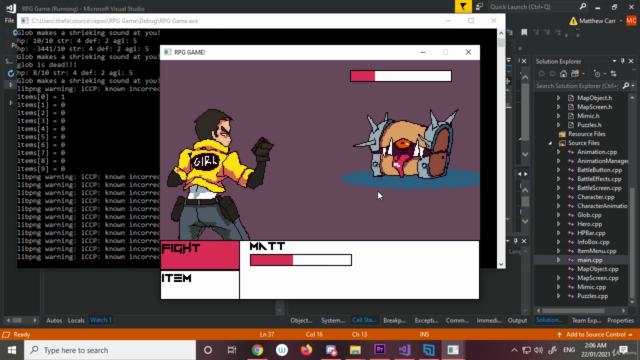The height and width of the screenshot is (360, 640).
Task: Open File Explorer from the taskbar
Action: point(355,350)
